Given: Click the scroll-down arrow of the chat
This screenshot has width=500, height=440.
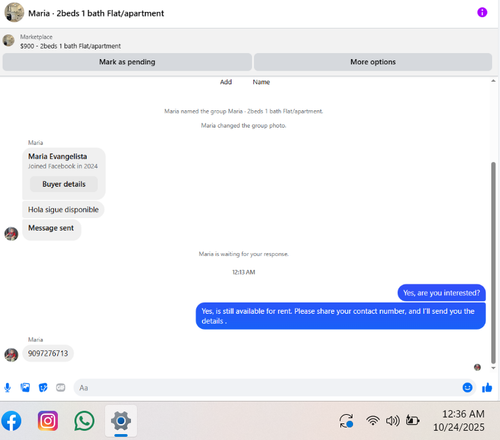Looking at the screenshot, I should point(493,368).
